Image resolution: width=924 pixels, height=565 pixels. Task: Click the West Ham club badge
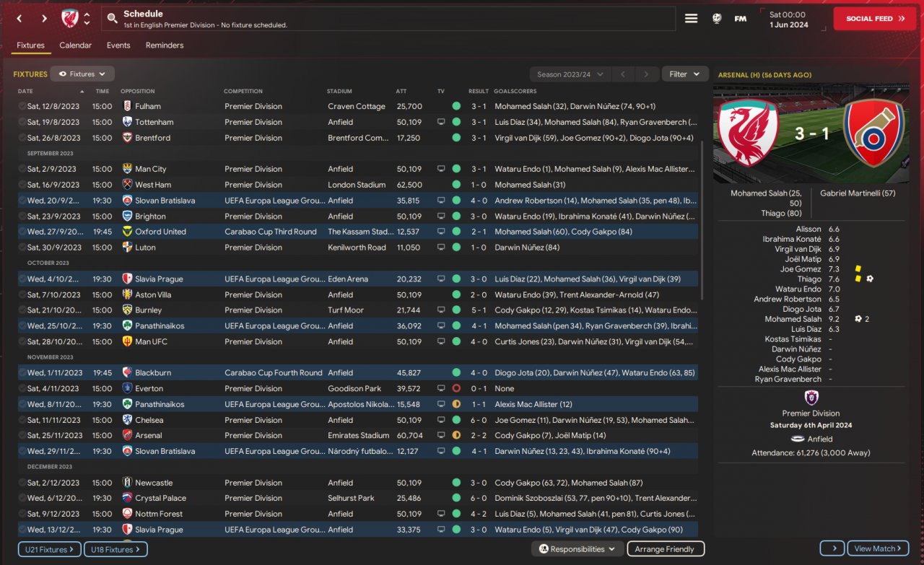(127, 185)
